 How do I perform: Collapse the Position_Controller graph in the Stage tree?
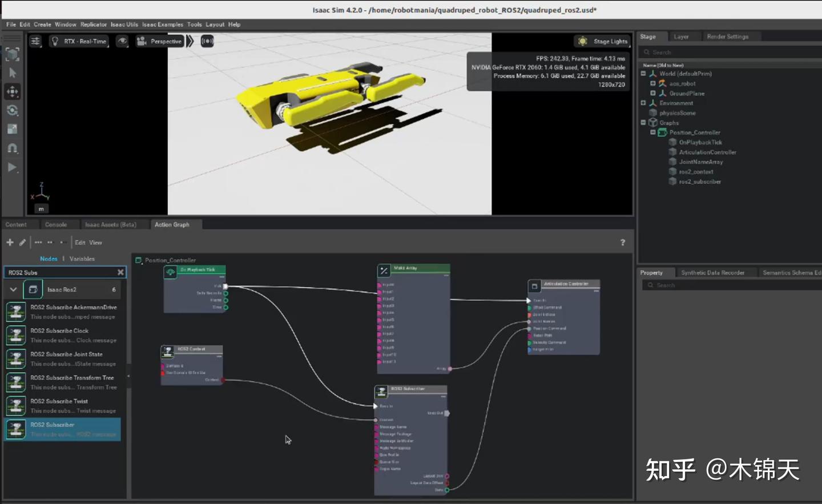click(x=652, y=132)
